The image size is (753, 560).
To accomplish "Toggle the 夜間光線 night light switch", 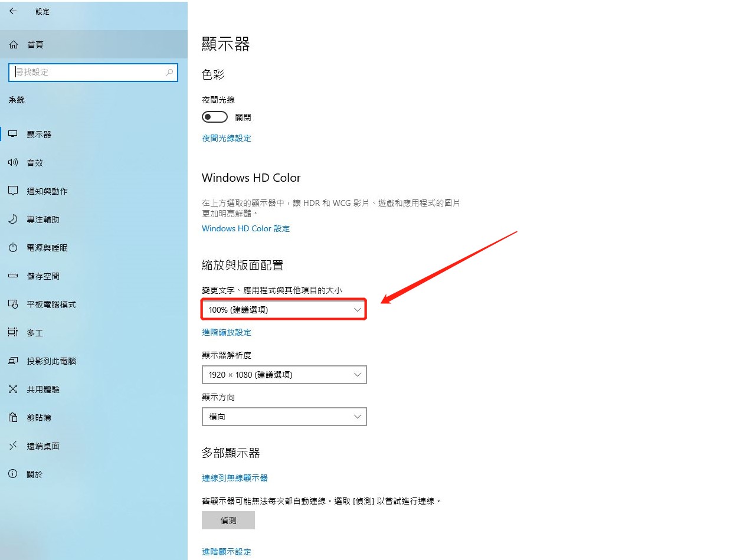I will pos(215,117).
